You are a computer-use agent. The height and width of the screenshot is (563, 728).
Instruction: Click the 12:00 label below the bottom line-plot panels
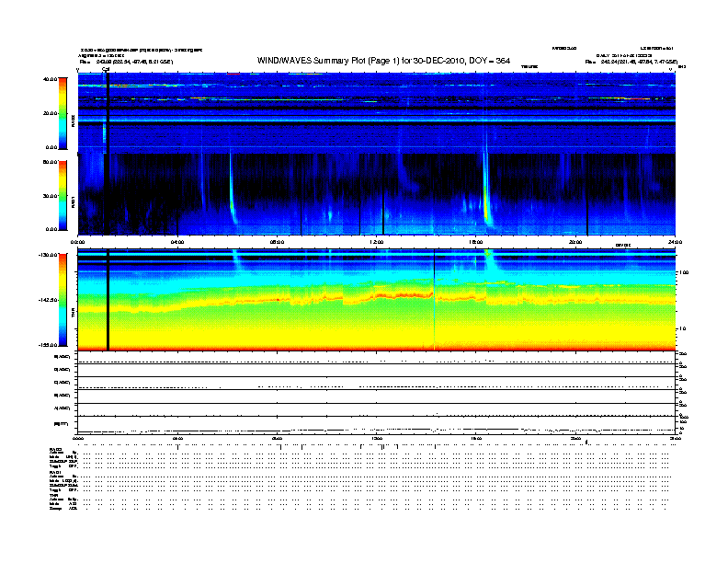click(377, 438)
